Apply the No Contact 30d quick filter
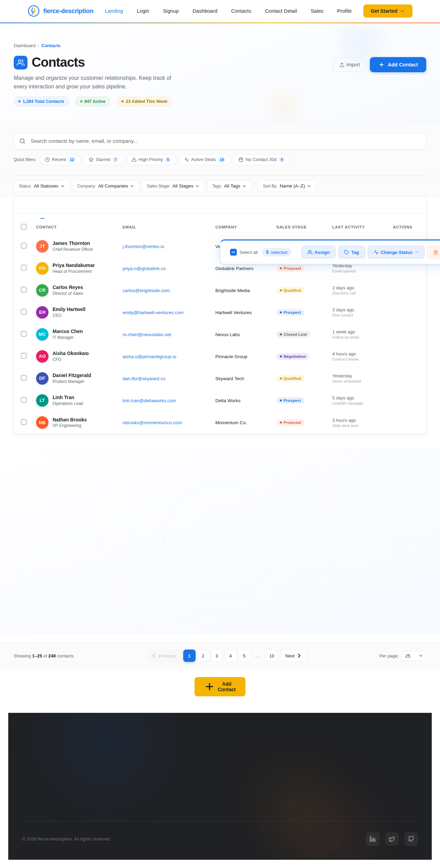 pos(262,160)
